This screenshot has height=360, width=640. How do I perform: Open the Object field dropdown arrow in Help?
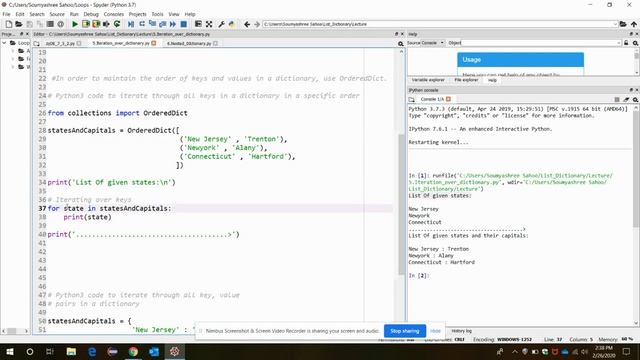click(x=619, y=43)
